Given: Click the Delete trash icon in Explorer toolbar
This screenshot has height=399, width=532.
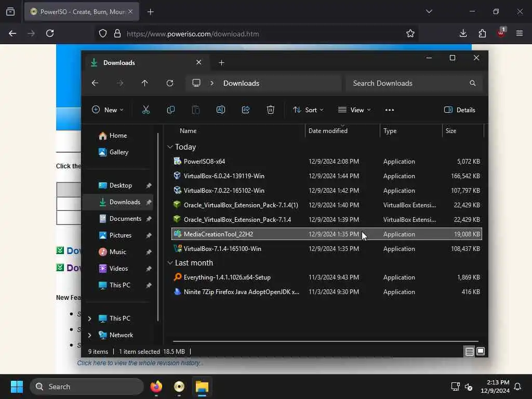Looking at the screenshot, I should click(x=270, y=110).
